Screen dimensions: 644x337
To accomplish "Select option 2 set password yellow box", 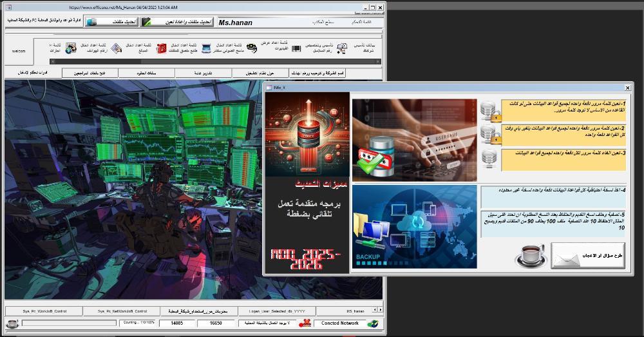I will coord(563,135).
